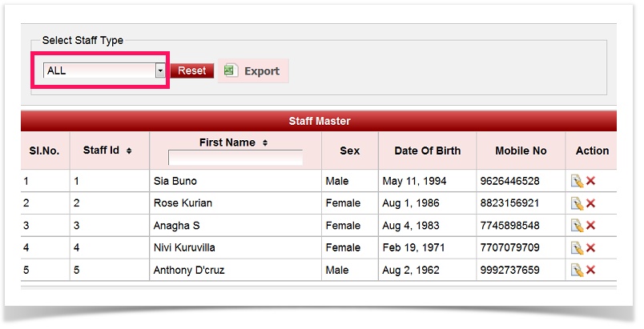Edit the Rose Kurian staff record
This screenshot has height=329, width=644.
(x=576, y=204)
